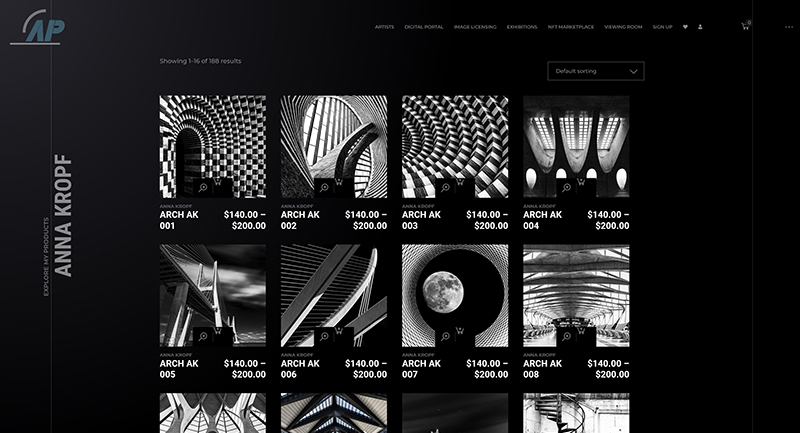Click the Sign Up link
Screen dimensions: 800x433
click(x=663, y=27)
